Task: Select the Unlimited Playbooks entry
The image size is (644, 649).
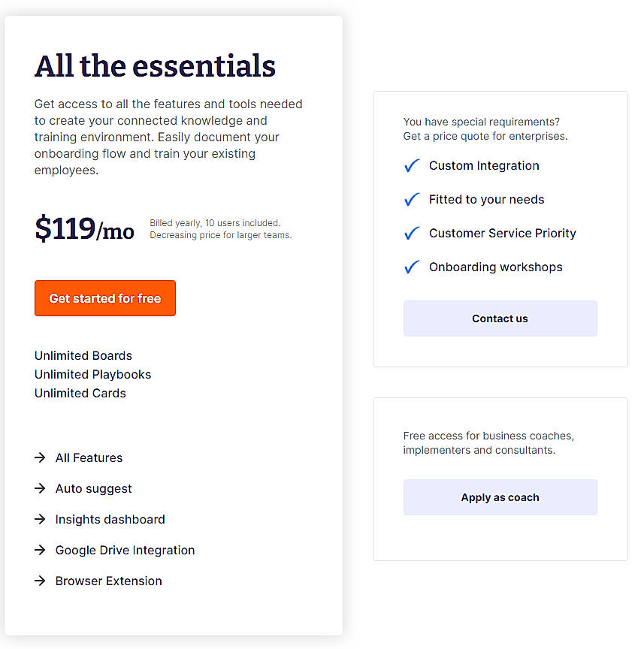Action: [x=92, y=374]
